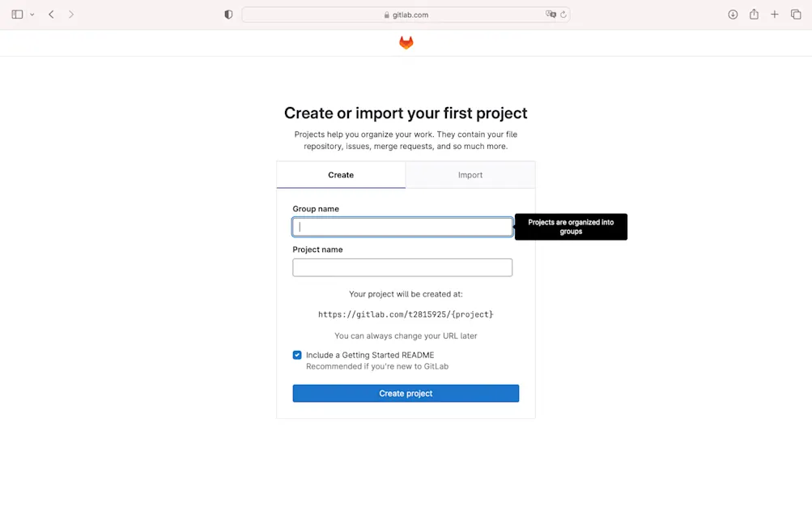Dismiss the groups tooltip popup

point(571,226)
